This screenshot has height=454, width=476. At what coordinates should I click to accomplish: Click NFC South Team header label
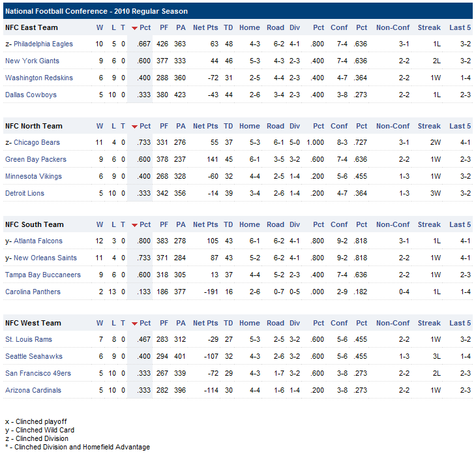pyautogui.click(x=35, y=224)
